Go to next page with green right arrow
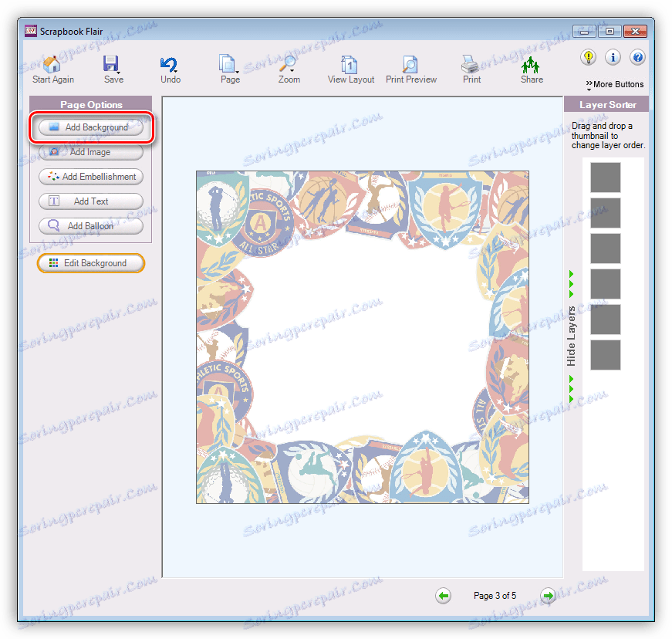The image size is (672, 639). tap(548, 596)
